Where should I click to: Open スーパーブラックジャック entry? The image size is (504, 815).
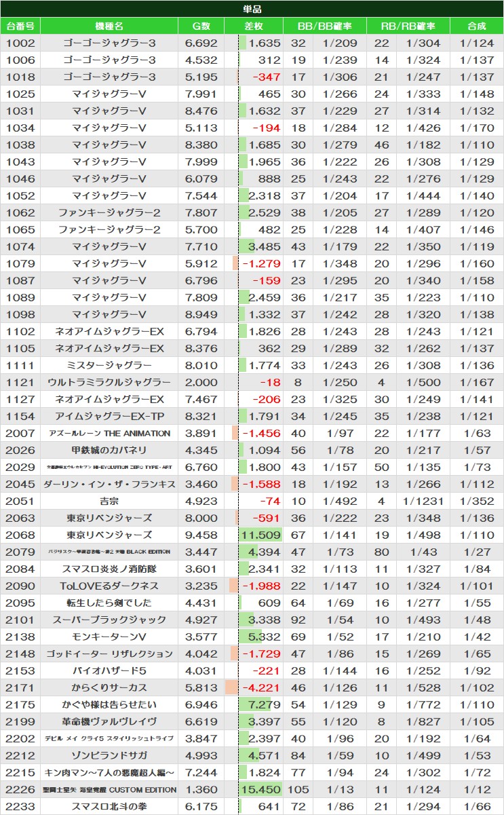[x=109, y=620]
